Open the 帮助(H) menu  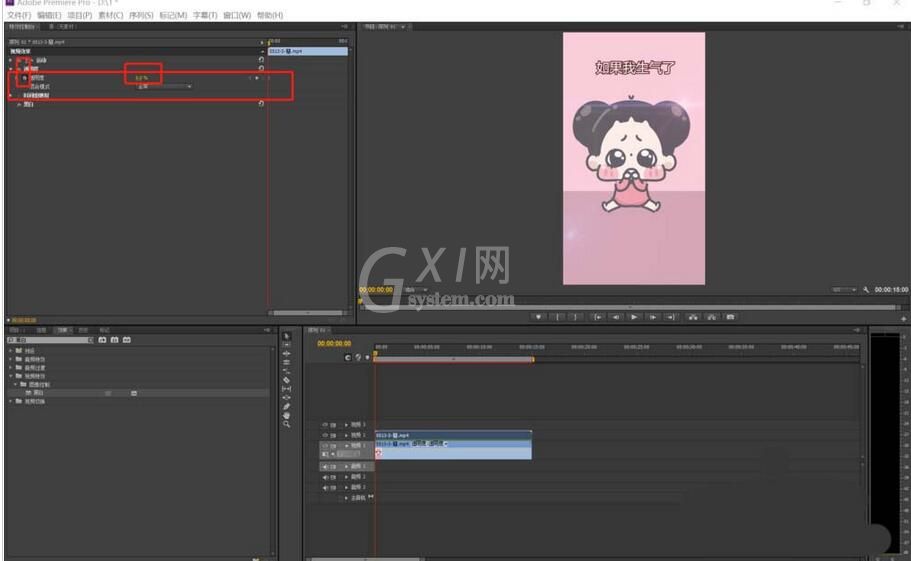tap(270, 15)
